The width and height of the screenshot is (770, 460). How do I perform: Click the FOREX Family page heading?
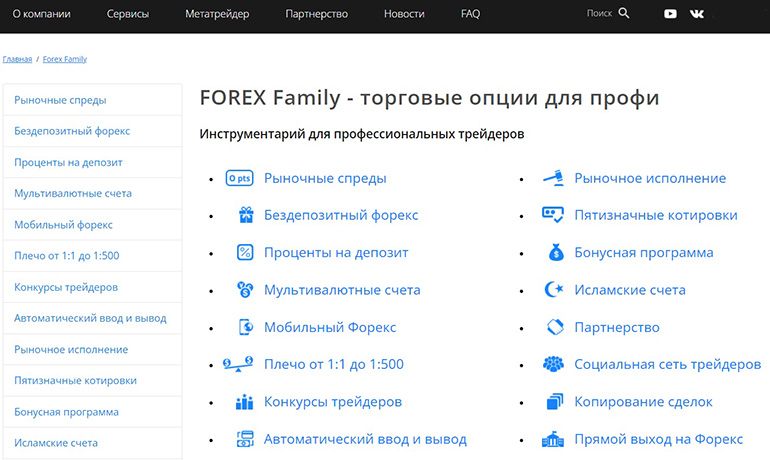(429, 98)
